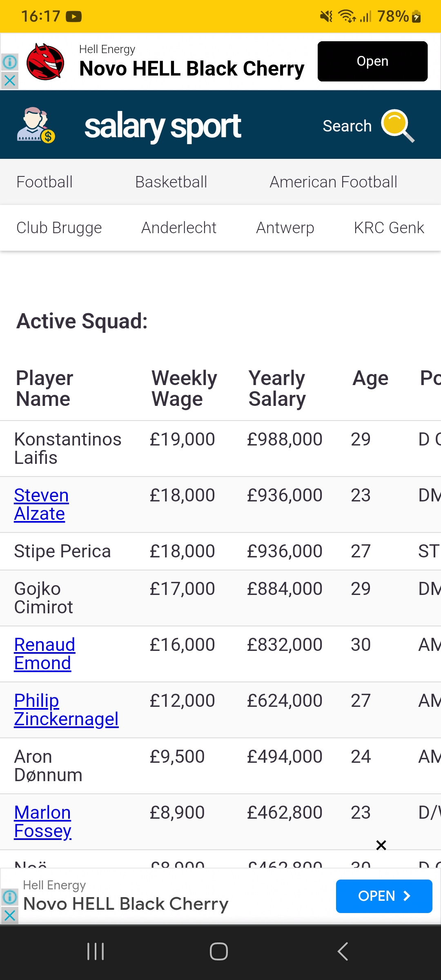This screenshot has height=980, width=441.
Task: Open Steven Alzate player link
Action: (x=41, y=504)
